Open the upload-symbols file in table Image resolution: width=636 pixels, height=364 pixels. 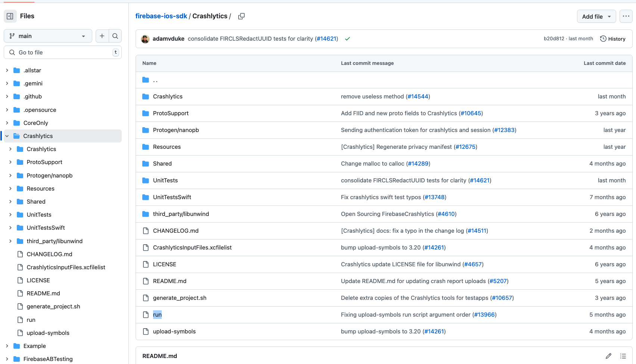tap(174, 332)
